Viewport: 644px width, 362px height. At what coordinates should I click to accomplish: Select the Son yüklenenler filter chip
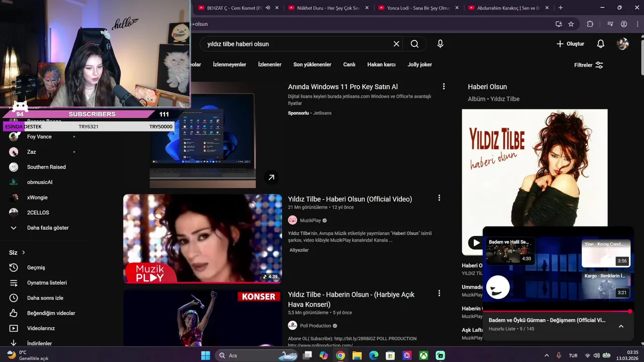tap(312, 64)
